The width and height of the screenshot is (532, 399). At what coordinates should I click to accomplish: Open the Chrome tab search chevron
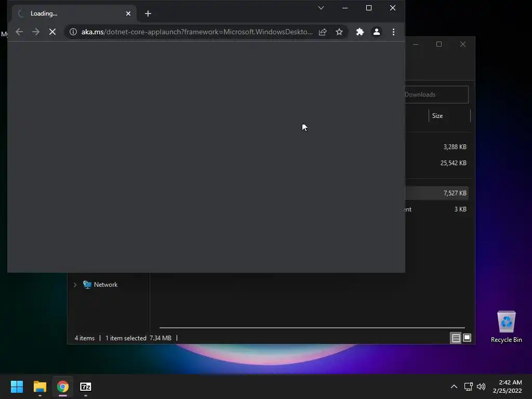coord(321,8)
